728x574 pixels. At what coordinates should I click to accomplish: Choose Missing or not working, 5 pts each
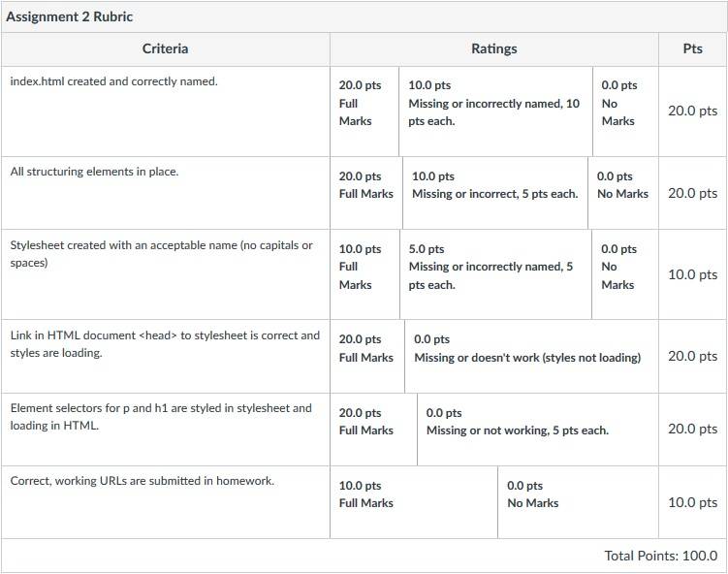(538, 430)
